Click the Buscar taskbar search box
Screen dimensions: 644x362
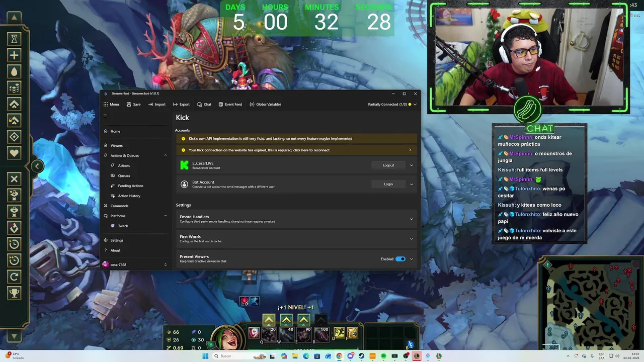point(239,356)
